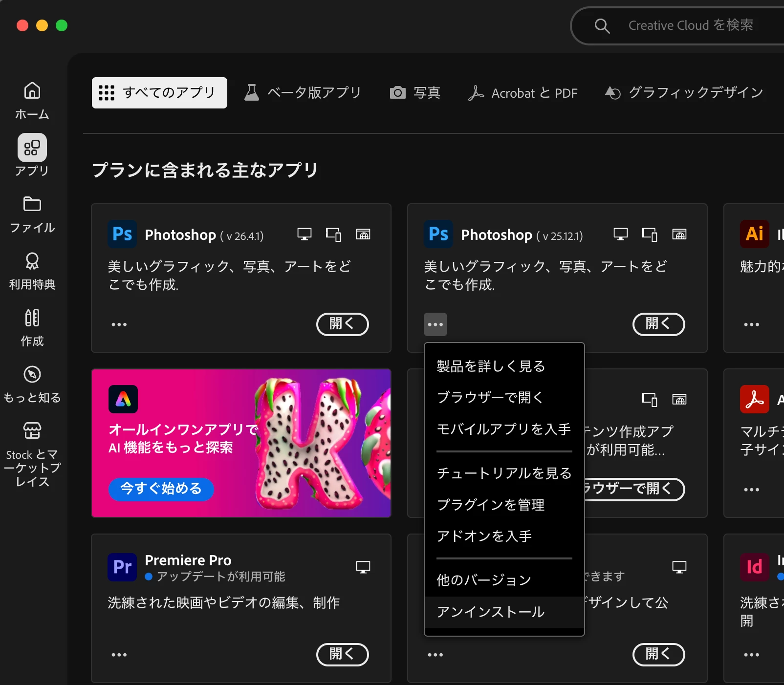784x685 pixels.
Task: Open more options for Premiere Pro
Action: [119, 655]
